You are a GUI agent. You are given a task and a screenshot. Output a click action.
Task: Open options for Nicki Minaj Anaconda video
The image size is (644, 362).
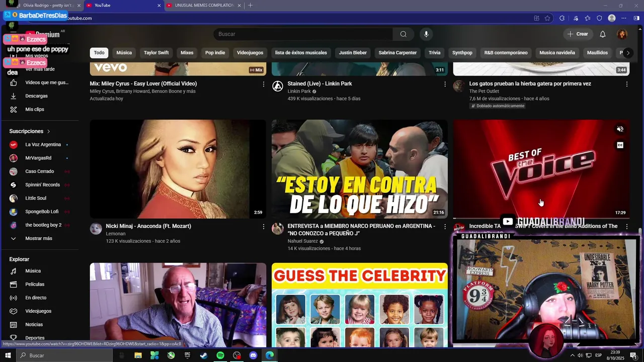coord(263,227)
